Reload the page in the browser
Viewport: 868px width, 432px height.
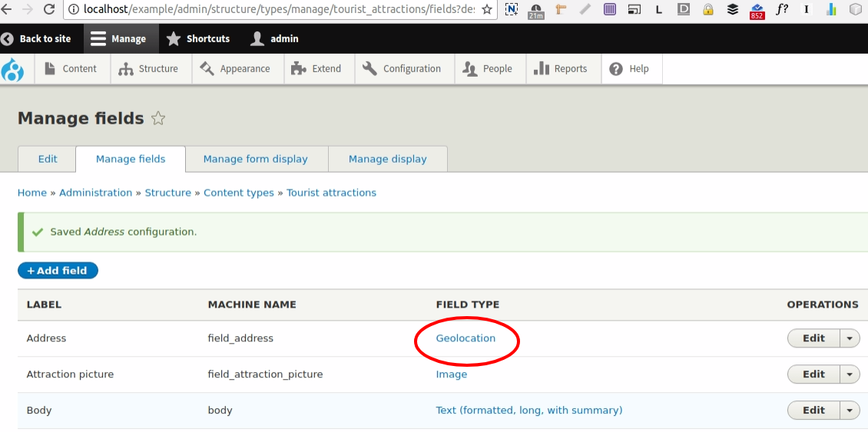pos(48,10)
